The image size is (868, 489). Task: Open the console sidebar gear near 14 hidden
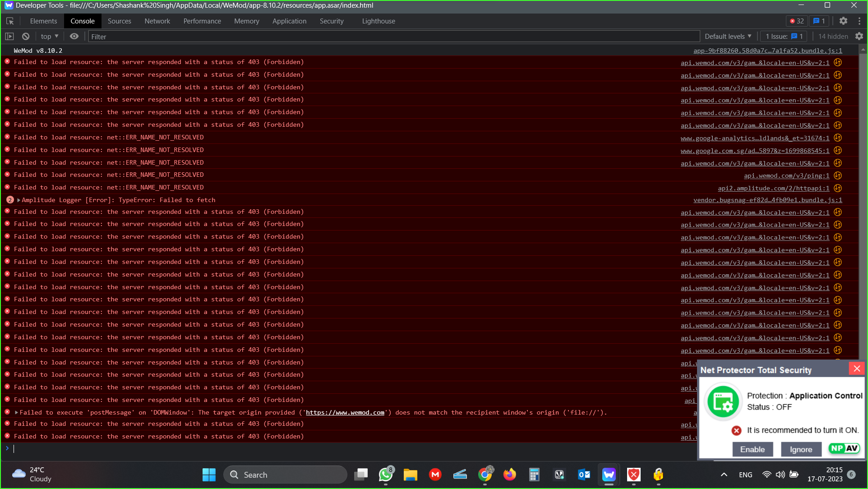(x=859, y=36)
